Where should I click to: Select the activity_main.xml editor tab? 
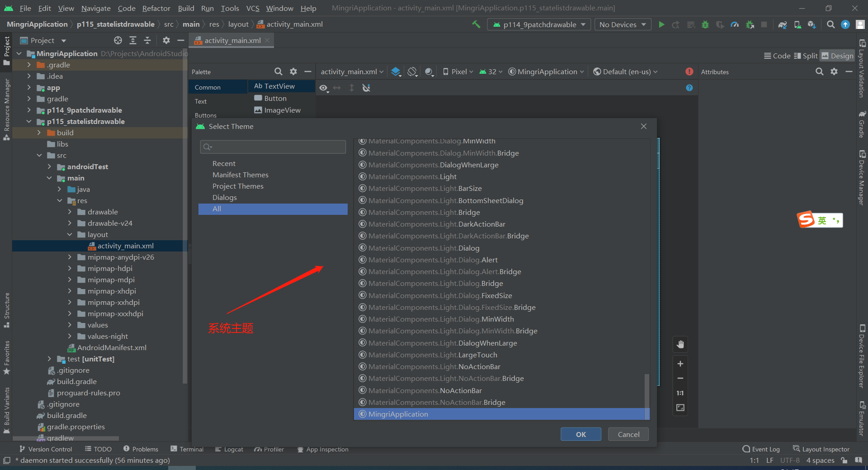(232, 40)
